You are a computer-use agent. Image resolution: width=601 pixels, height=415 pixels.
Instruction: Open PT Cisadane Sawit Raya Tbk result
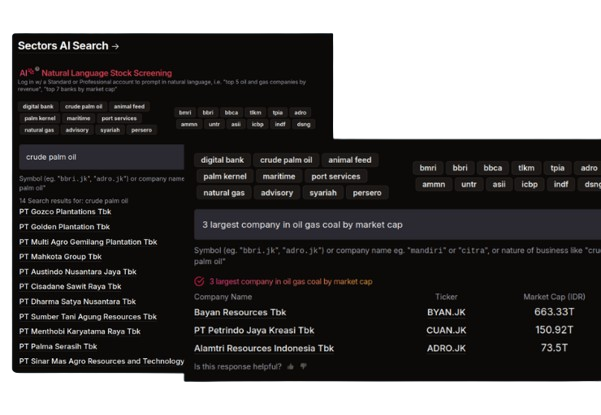(70, 287)
